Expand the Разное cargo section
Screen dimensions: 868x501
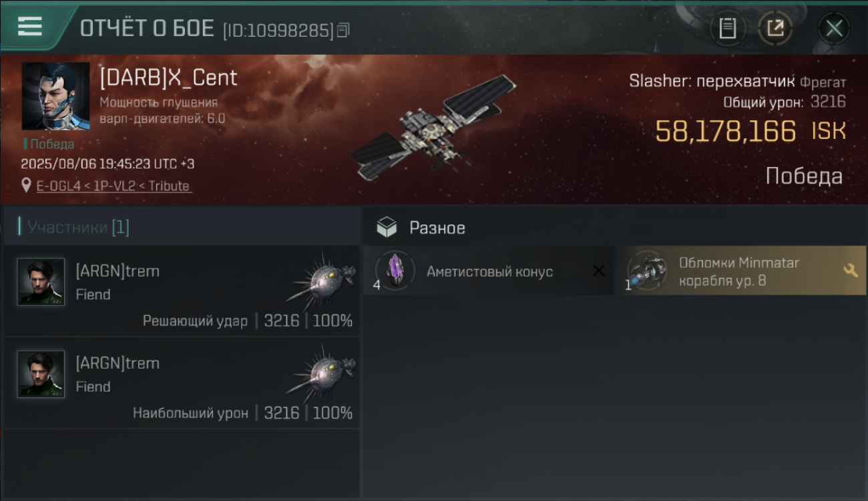614,228
